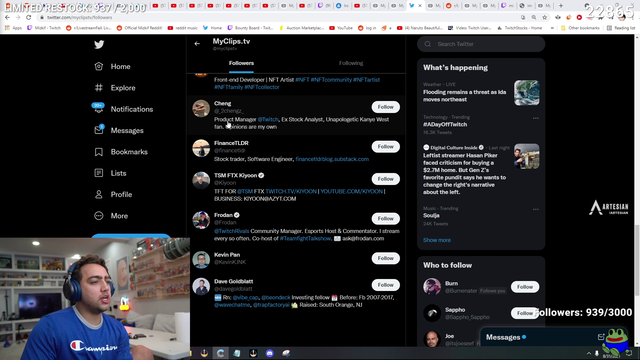Open the Ida flooding satellite thumbnail
Viewport: 640px width, 360px height.
tap(527, 93)
